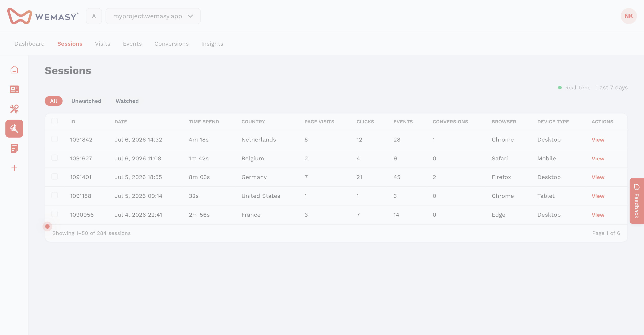
Task: Check the box for session 1091842
Action: [x=55, y=139]
